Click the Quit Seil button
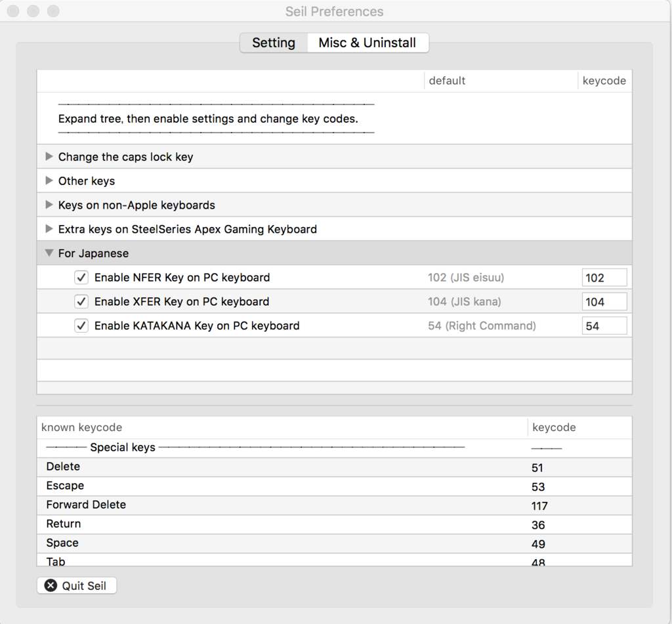 pyautogui.click(x=77, y=585)
